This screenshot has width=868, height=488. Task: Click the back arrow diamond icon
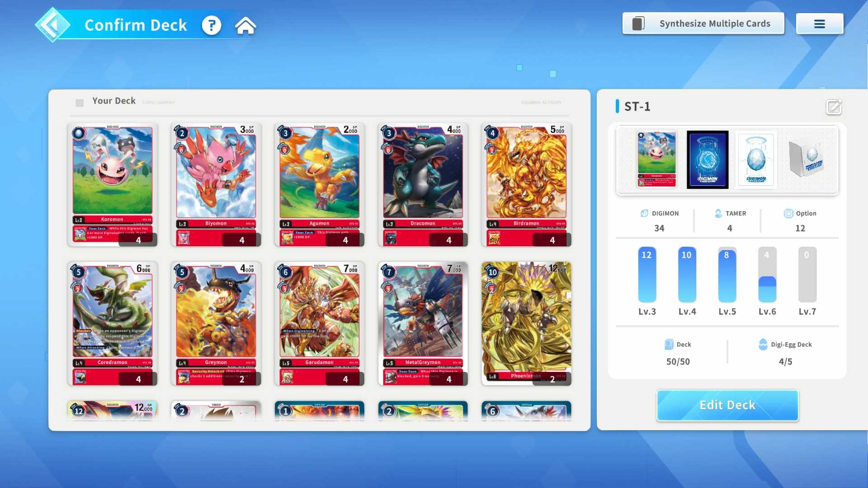click(53, 25)
